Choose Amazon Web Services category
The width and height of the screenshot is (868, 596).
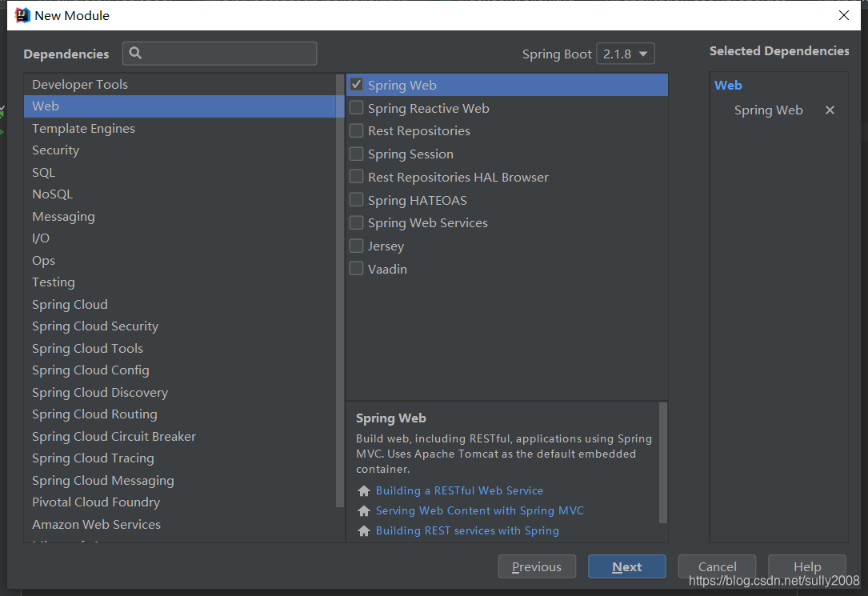181,524
